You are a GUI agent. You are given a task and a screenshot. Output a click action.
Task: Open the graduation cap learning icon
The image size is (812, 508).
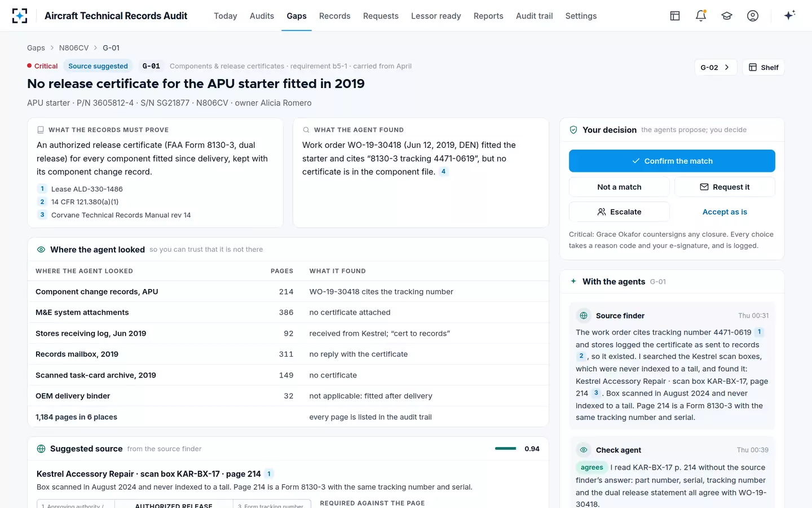[x=727, y=16]
